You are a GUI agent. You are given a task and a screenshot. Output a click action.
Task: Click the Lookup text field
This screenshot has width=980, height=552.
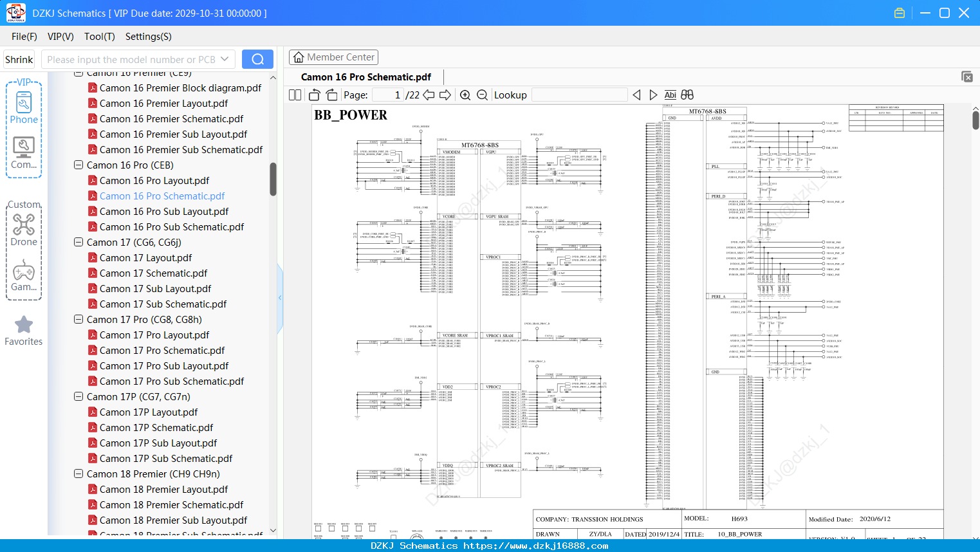(x=580, y=95)
